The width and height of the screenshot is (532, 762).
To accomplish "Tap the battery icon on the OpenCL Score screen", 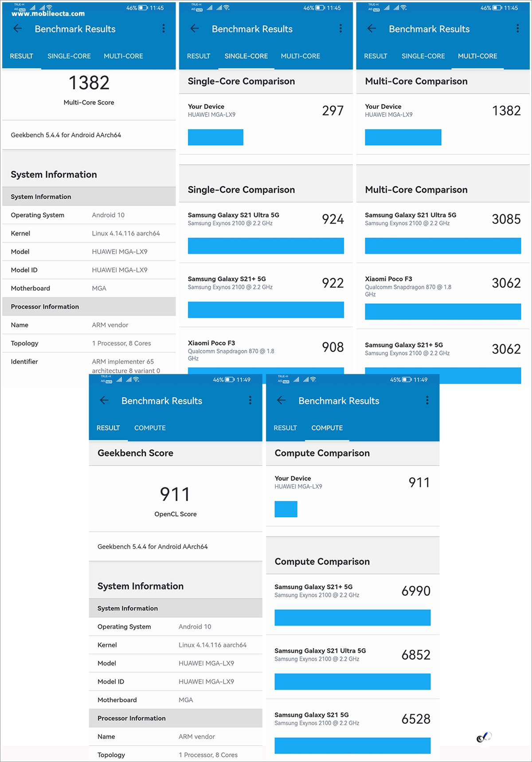I will 230,380.
